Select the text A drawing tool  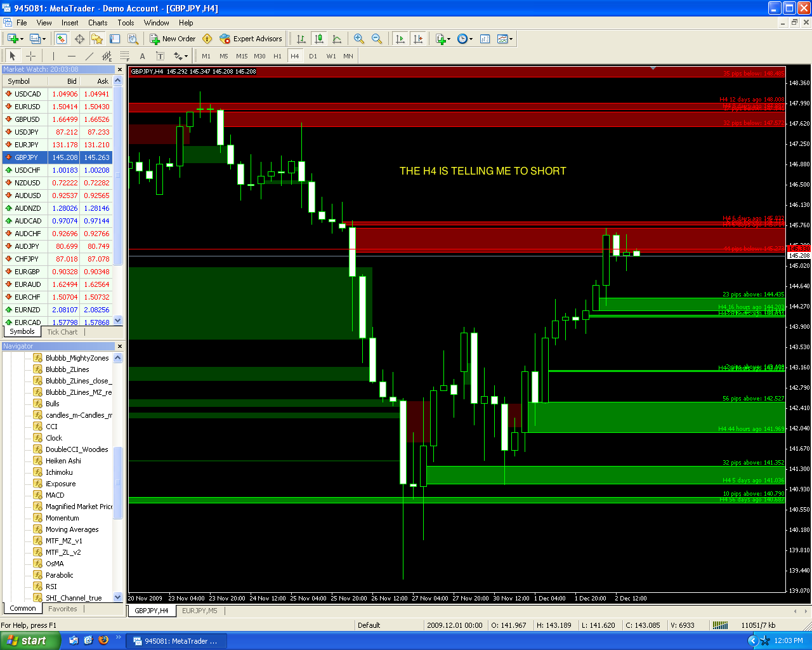click(142, 56)
